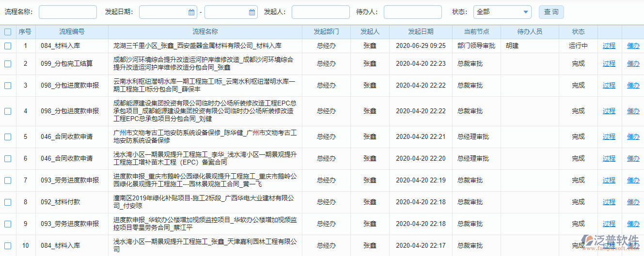Click 催办 link for row 3

(633, 86)
